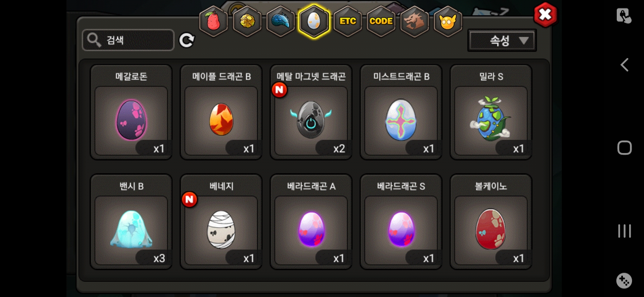This screenshot has height=297, width=644.
Task: Open the red fruit food tab
Action: click(213, 21)
